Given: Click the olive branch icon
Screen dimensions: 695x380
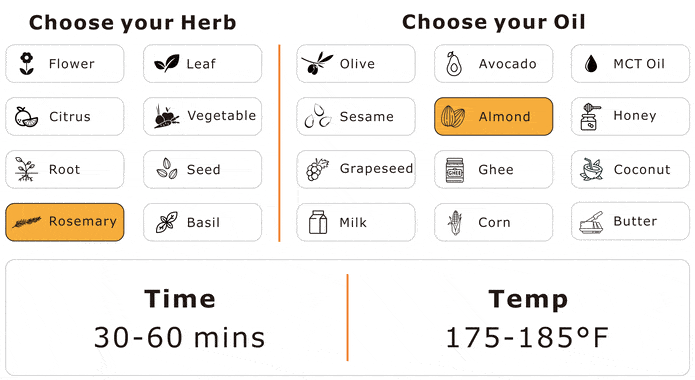Looking at the screenshot, I should tap(316, 63).
